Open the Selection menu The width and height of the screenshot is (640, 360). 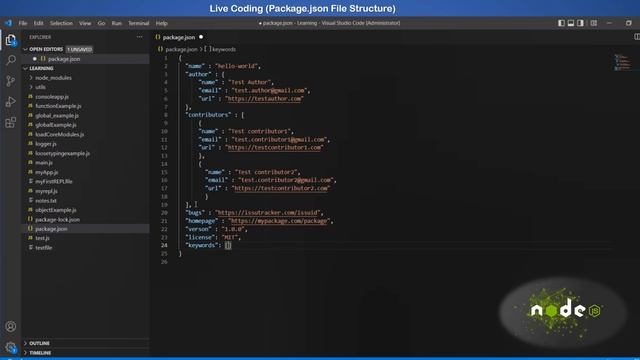61,23
